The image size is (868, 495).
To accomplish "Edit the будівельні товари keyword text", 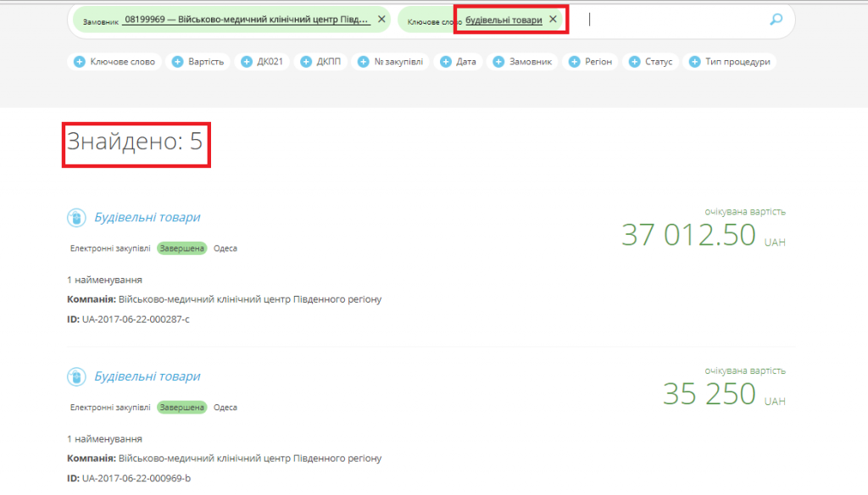I will 504,19.
